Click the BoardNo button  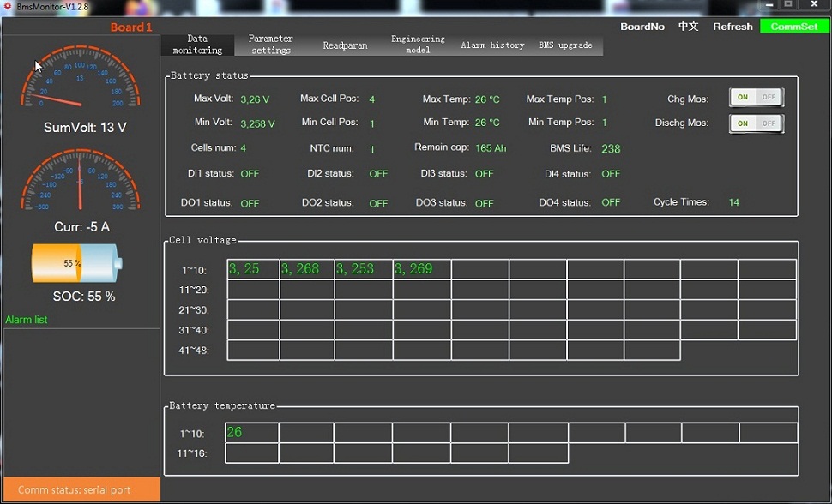642,27
